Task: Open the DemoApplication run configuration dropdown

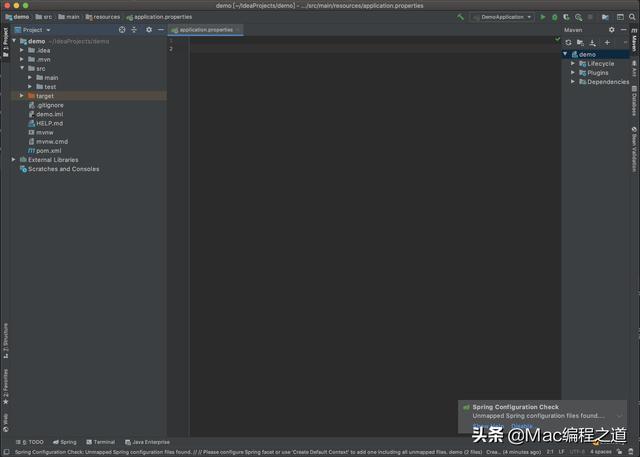Action: (502, 17)
